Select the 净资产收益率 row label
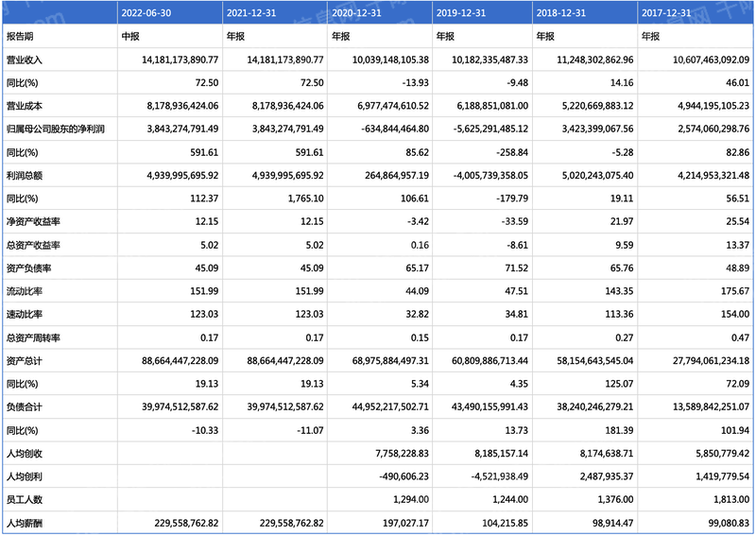This screenshot has width=756, height=536. pyautogui.click(x=33, y=221)
